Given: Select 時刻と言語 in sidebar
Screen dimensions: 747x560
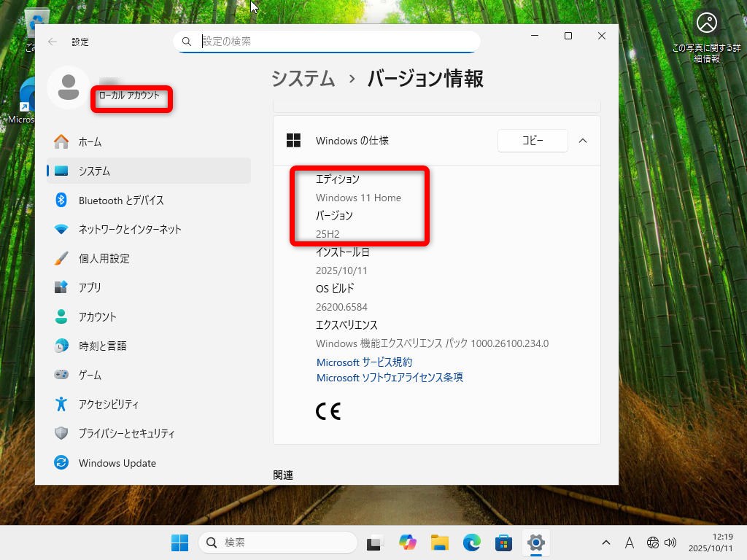Looking at the screenshot, I should click(102, 346).
